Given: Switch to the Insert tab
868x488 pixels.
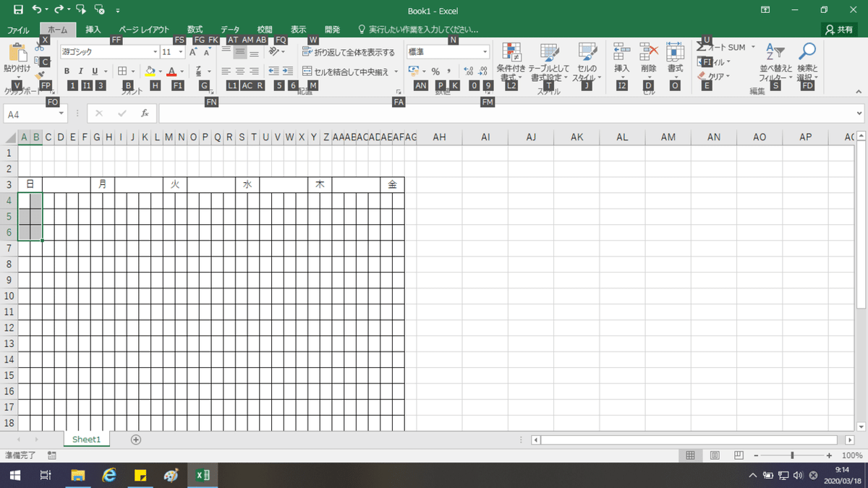Looking at the screenshot, I should pyautogui.click(x=93, y=30).
